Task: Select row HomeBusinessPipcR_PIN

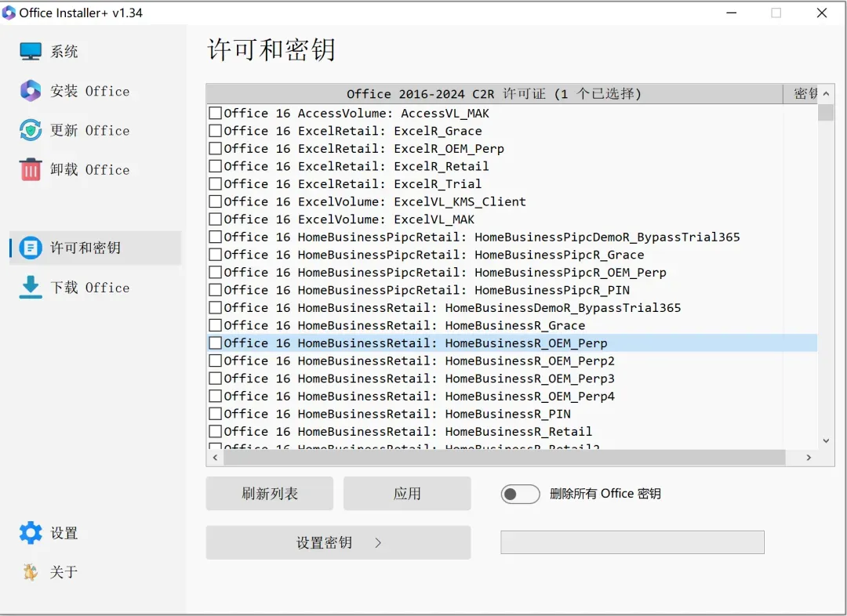Action: pyautogui.click(x=512, y=290)
